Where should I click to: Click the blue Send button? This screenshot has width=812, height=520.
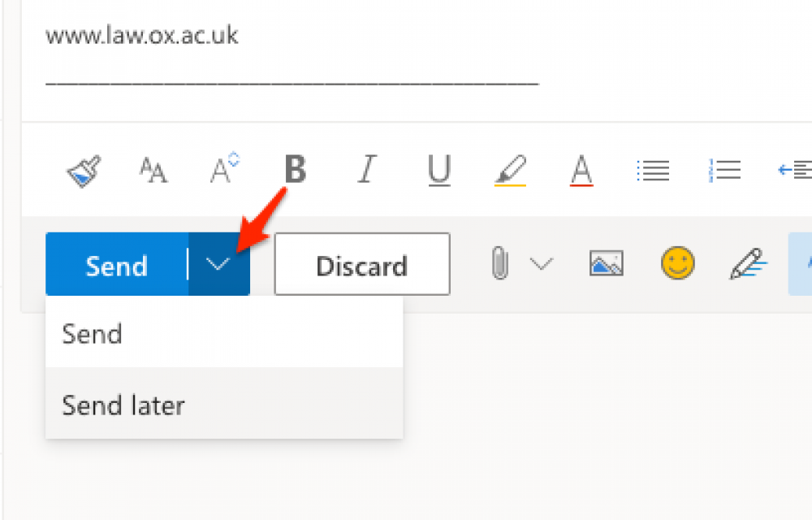[x=116, y=265]
